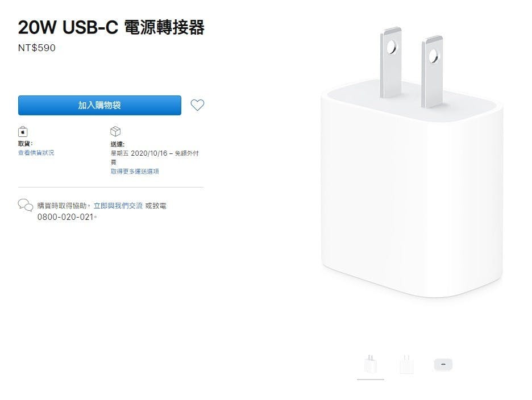The image size is (532, 400).
Task: Click the NT$590 price text
Action: 36,48
